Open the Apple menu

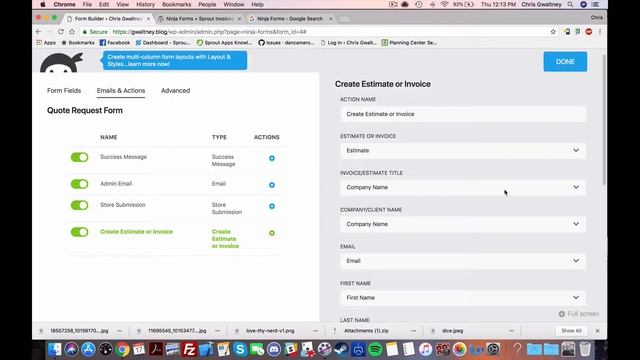[42, 4]
